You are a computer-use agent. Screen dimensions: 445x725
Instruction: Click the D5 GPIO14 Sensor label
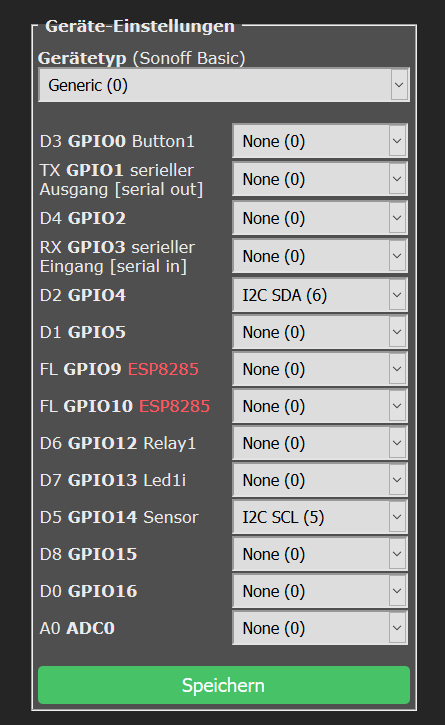[x=119, y=517]
